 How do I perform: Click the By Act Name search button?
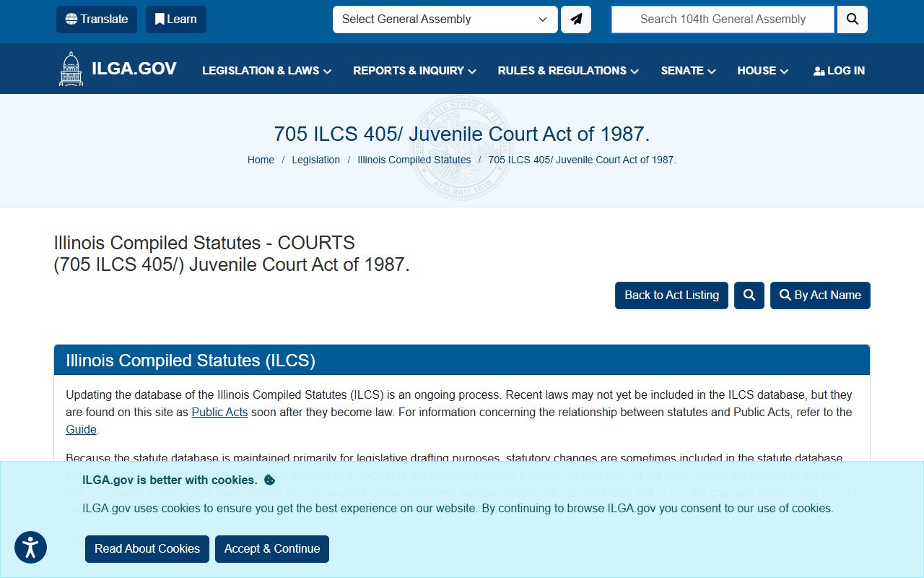pyautogui.click(x=820, y=296)
